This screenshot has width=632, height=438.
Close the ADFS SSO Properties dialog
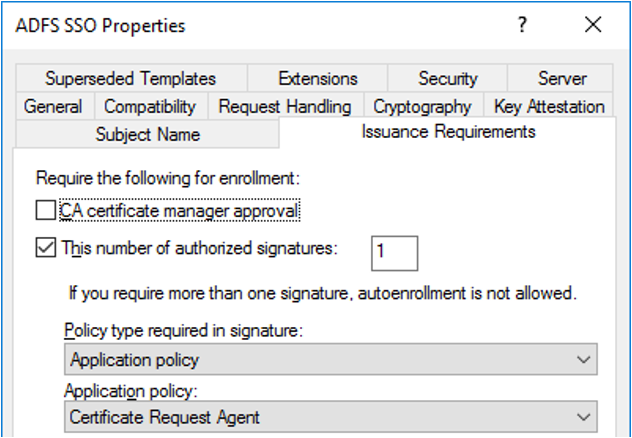pyautogui.click(x=593, y=27)
